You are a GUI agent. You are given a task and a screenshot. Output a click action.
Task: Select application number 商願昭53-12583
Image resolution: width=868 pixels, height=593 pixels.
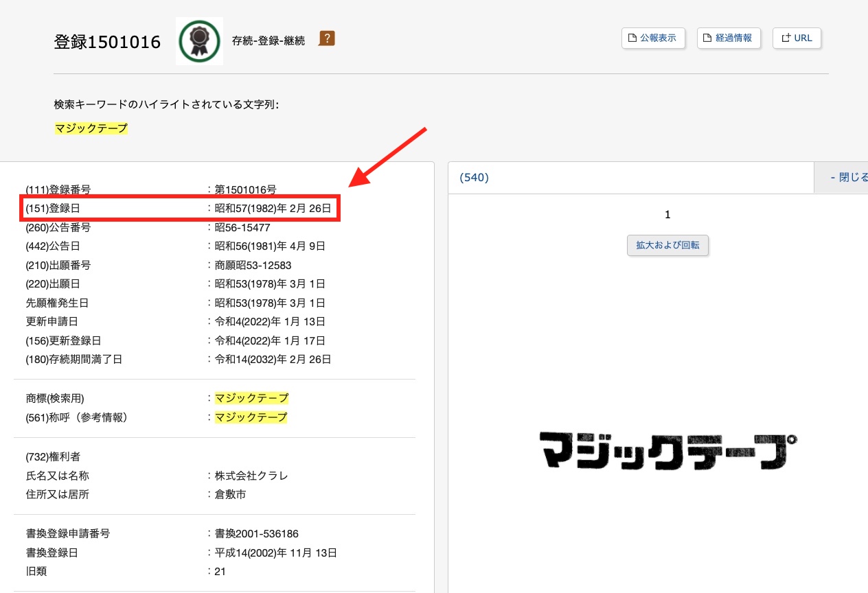point(253,265)
